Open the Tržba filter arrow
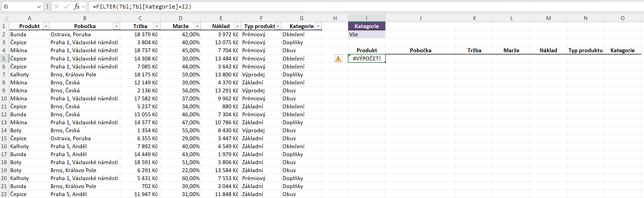The width and height of the screenshot is (644, 198). point(157,26)
